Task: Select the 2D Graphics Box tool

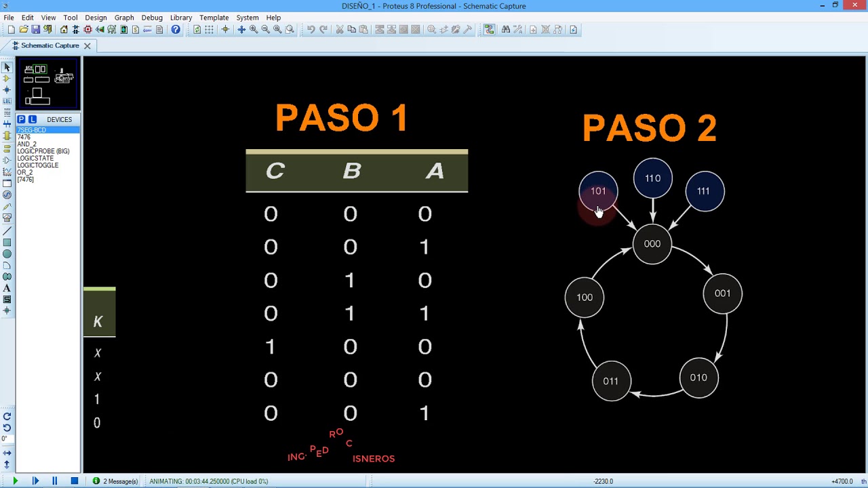Action: tap(7, 242)
